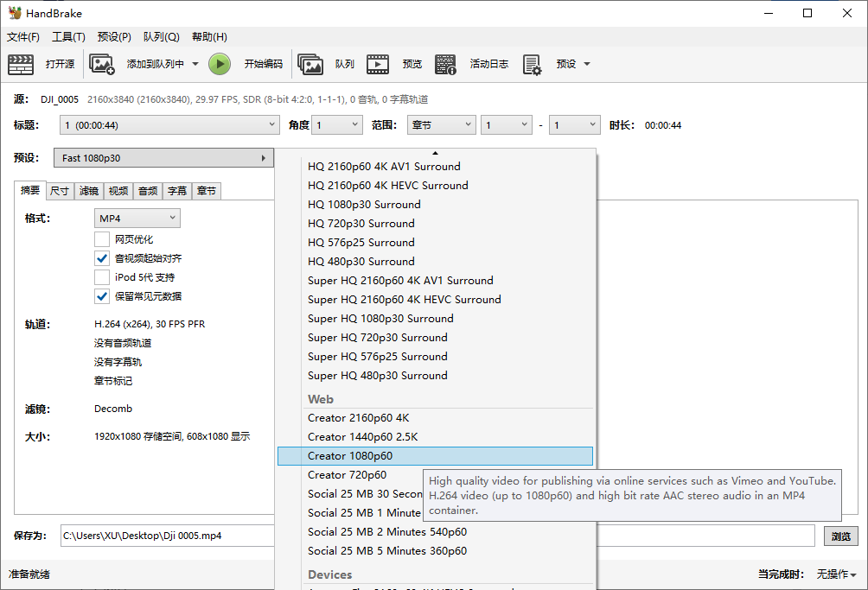Open the Queue icon in toolbar
This screenshot has height=590, width=868.
pyautogui.click(x=310, y=64)
